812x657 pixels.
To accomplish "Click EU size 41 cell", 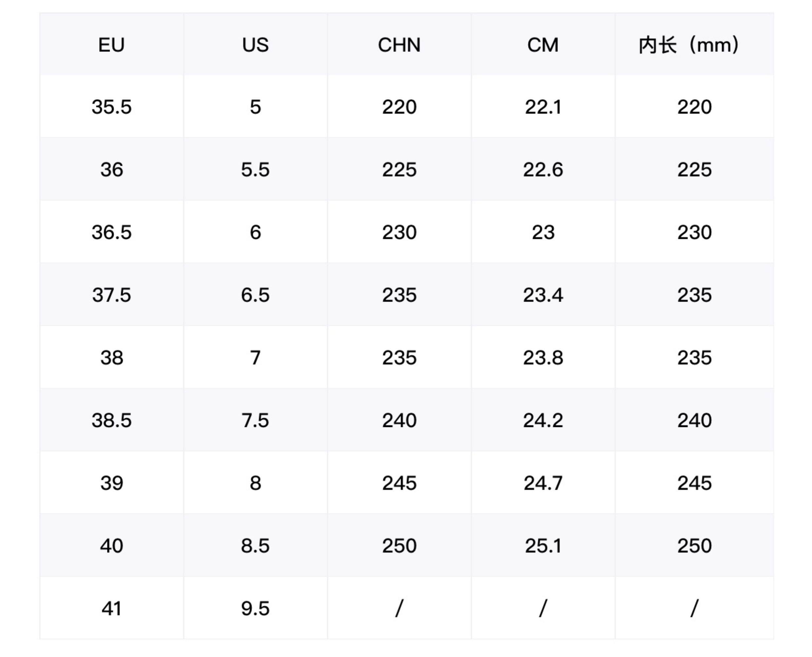I will pyautogui.click(x=111, y=609).
